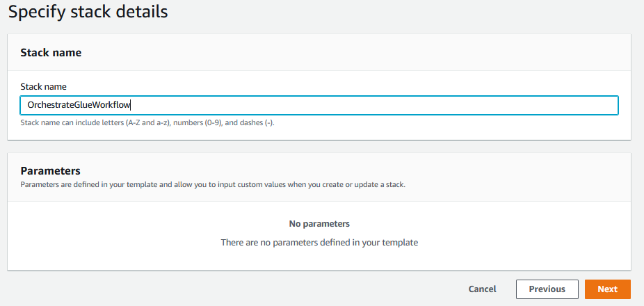Click the Next button

tap(607, 289)
